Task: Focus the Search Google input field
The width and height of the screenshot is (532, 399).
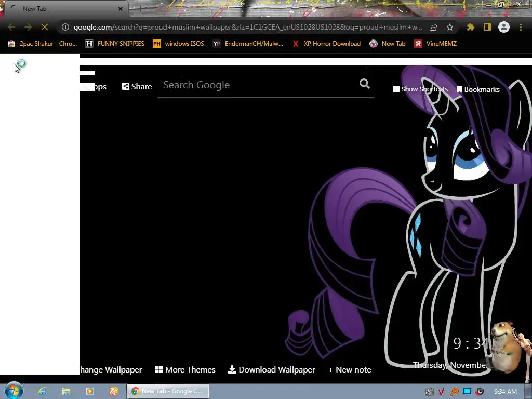Action: point(258,85)
